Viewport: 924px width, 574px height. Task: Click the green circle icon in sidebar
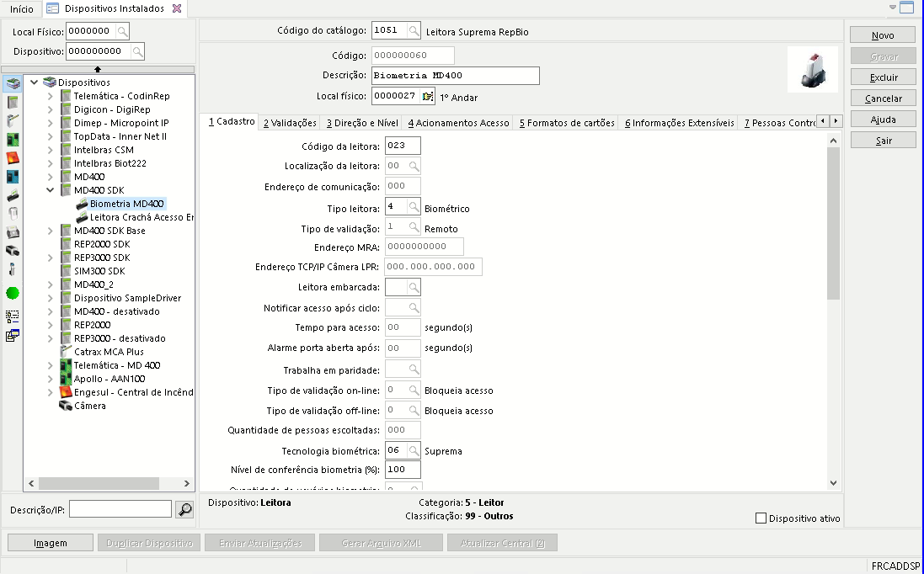[13, 294]
